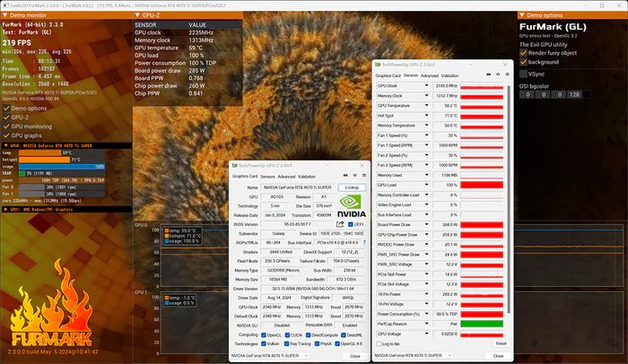Click refresh icon in GPU-Z Graphics Card window
Screen dimensions: 628x364
[355, 176]
